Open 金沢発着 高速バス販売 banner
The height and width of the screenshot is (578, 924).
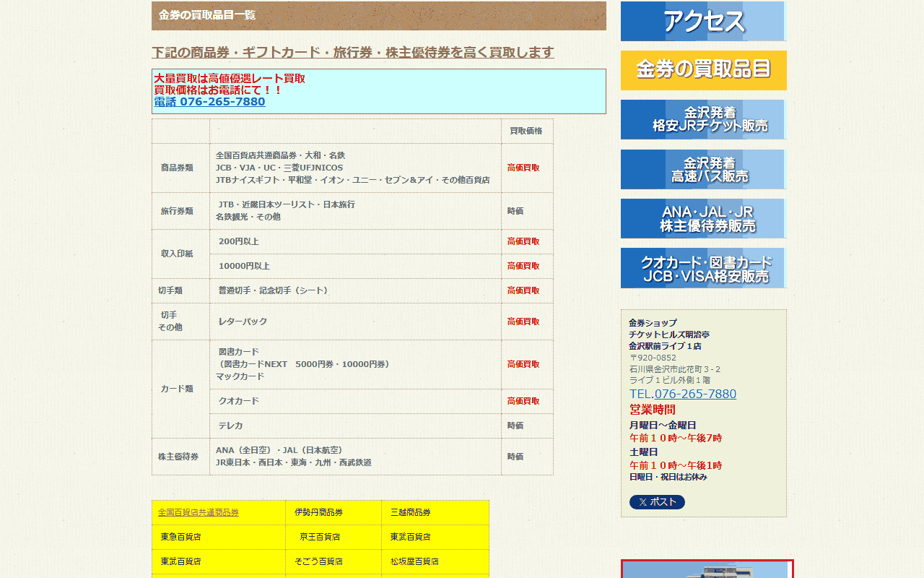[703, 169]
